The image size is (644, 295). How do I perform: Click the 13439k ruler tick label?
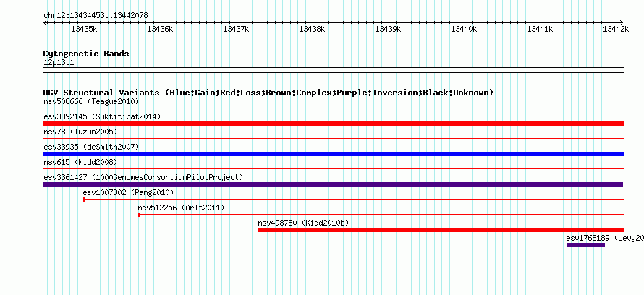(388, 29)
